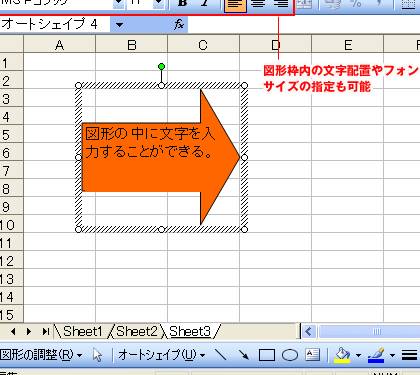Select column A header

60,45
